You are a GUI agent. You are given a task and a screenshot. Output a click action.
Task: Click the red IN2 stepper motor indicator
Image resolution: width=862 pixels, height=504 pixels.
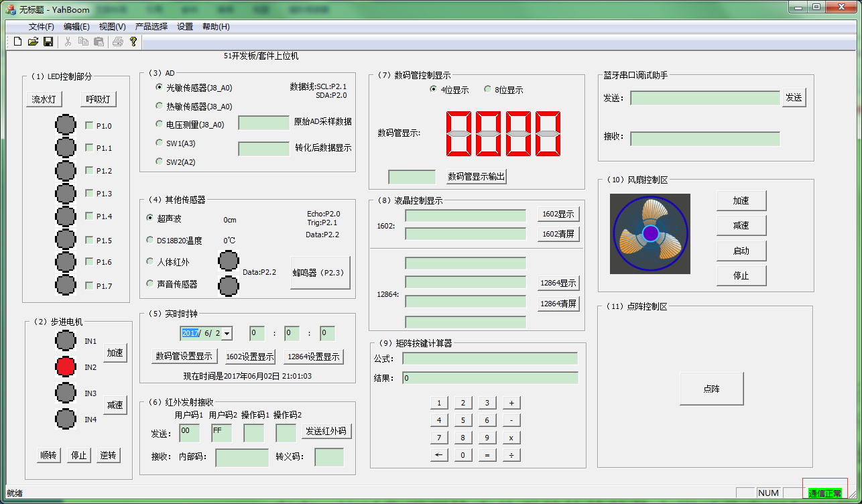[x=65, y=367]
